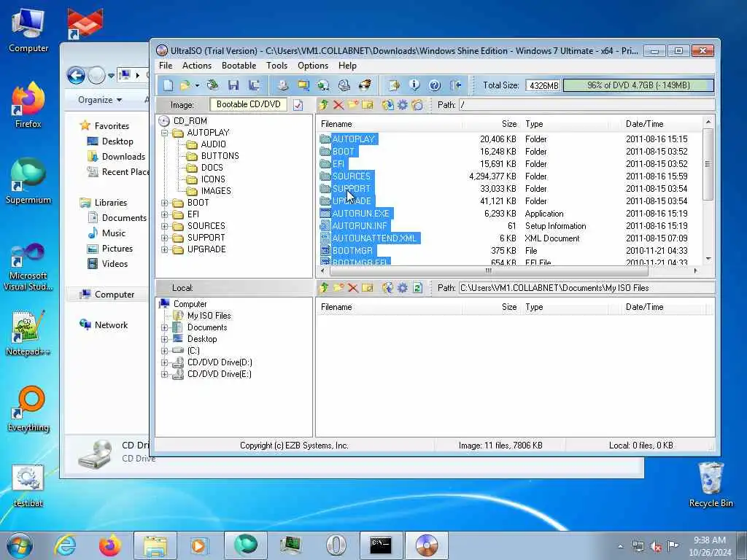Screen dimensions: 747x560
Task: Click the image pane gear Properties icon
Action: click(x=403, y=105)
